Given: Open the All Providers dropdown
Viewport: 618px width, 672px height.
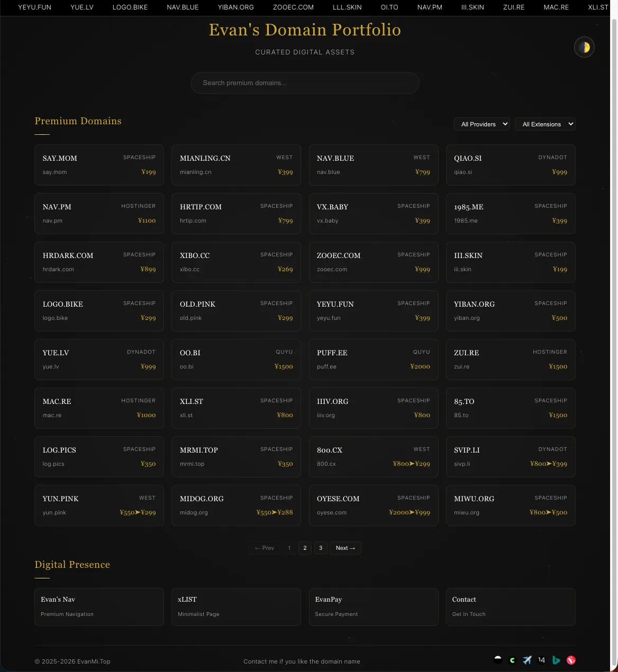Looking at the screenshot, I should tap(481, 124).
